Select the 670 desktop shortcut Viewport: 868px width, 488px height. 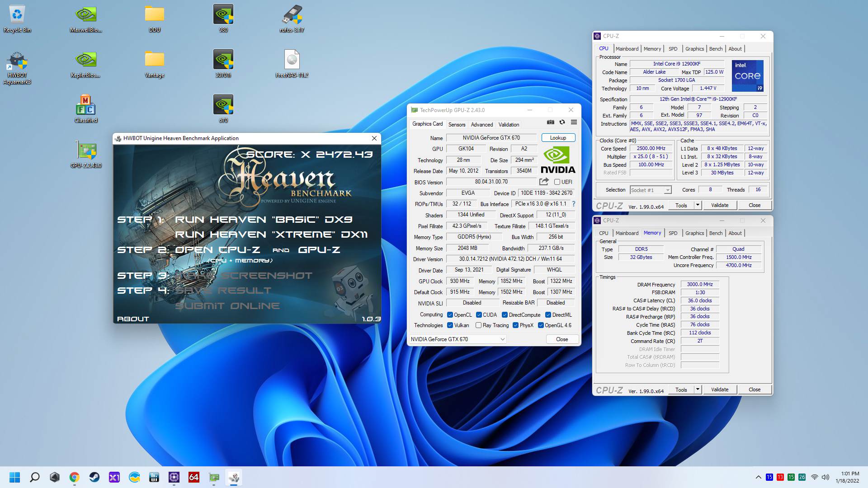coord(223,109)
